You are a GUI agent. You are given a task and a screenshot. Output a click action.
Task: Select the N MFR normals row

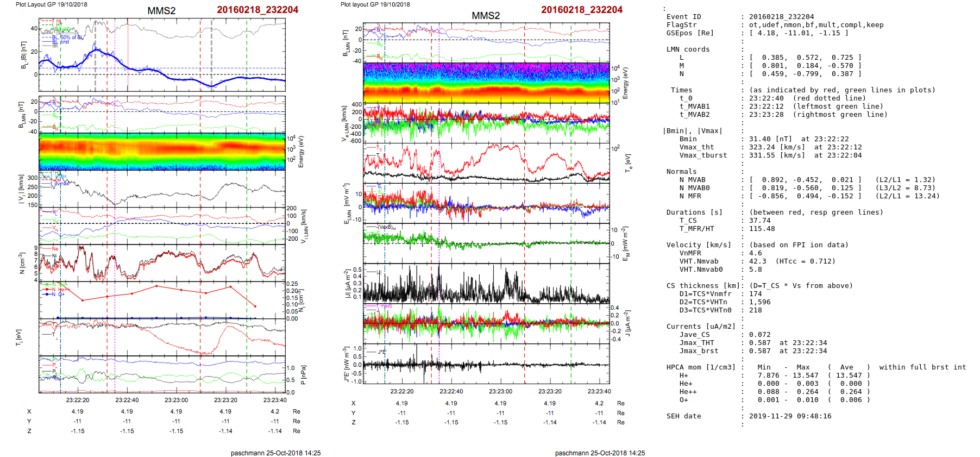pyautogui.click(x=802, y=196)
